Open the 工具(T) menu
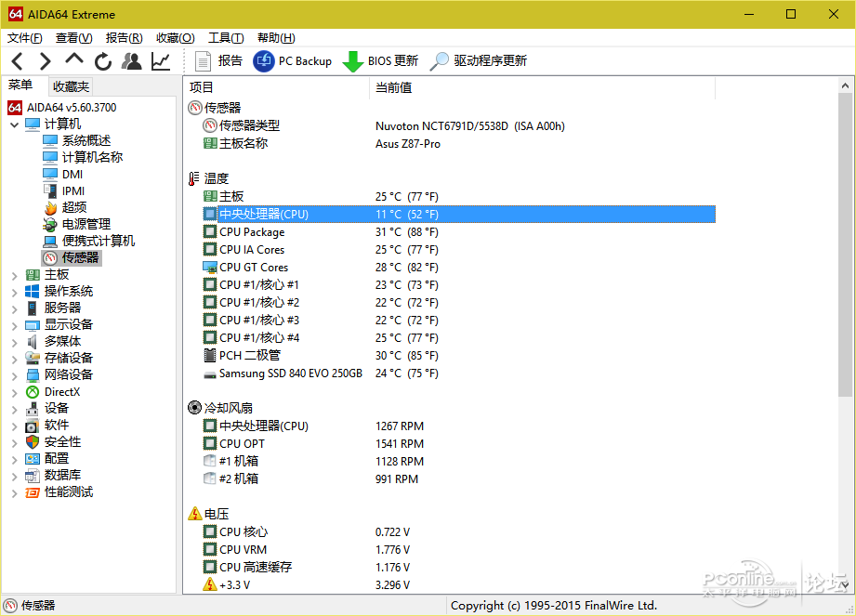856x616 pixels. coord(226,38)
